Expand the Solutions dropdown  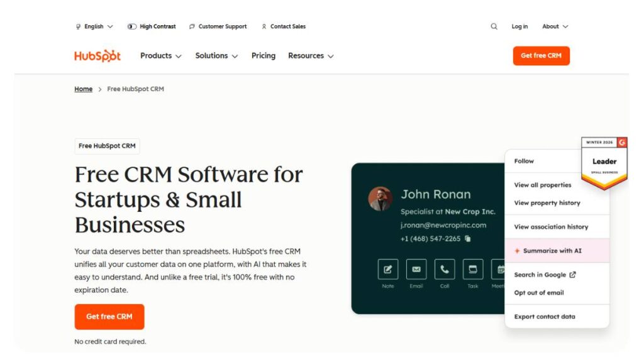coord(216,56)
